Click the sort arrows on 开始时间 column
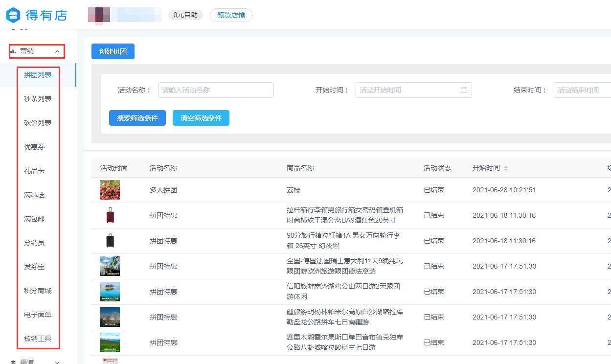 click(506, 168)
